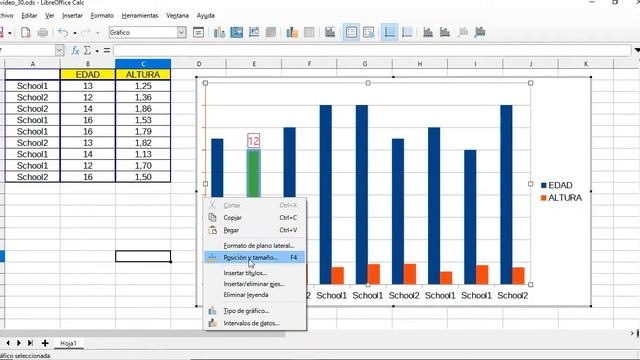Click the ALTURA orange legend swatch
Image resolution: width=640 pixels, height=360 pixels.
[544, 198]
